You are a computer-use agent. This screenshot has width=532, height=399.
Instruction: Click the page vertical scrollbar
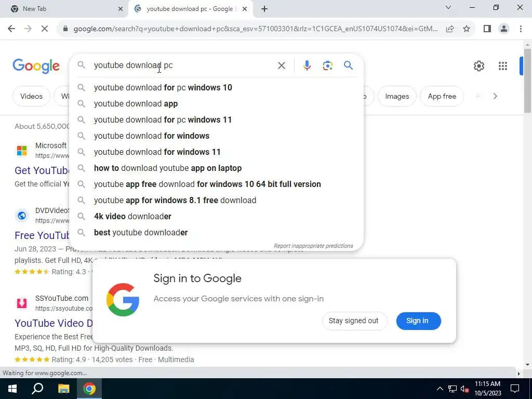point(527,81)
